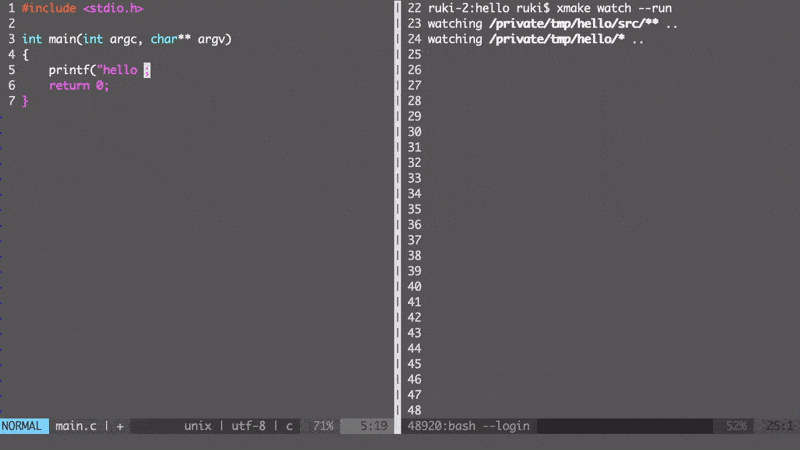
Task: Click the return 0; statement
Action: (79, 85)
